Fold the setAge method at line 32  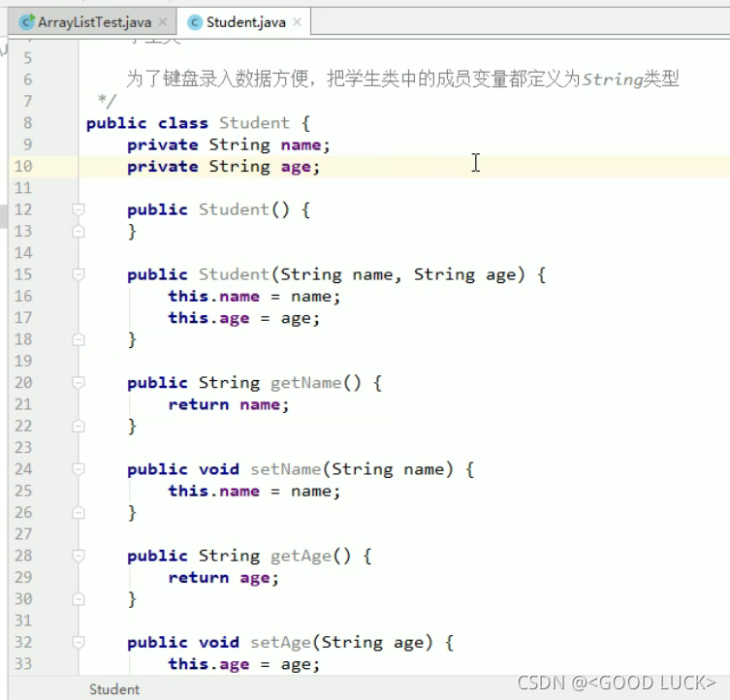[79, 642]
